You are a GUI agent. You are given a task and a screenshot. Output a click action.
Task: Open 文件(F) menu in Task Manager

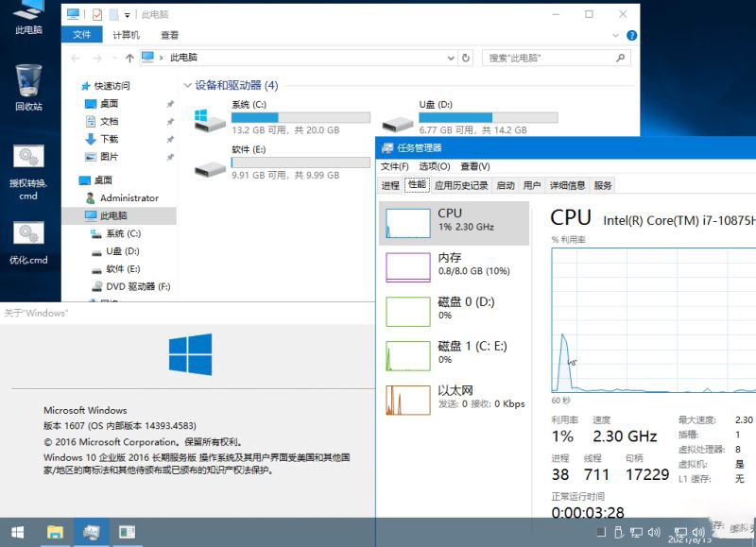pyautogui.click(x=394, y=166)
